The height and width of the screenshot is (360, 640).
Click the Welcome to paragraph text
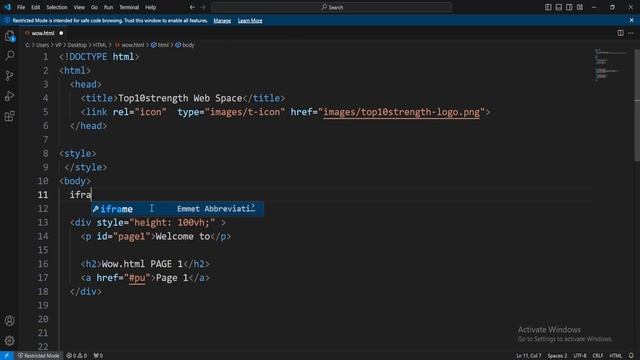pyautogui.click(x=182, y=236)
